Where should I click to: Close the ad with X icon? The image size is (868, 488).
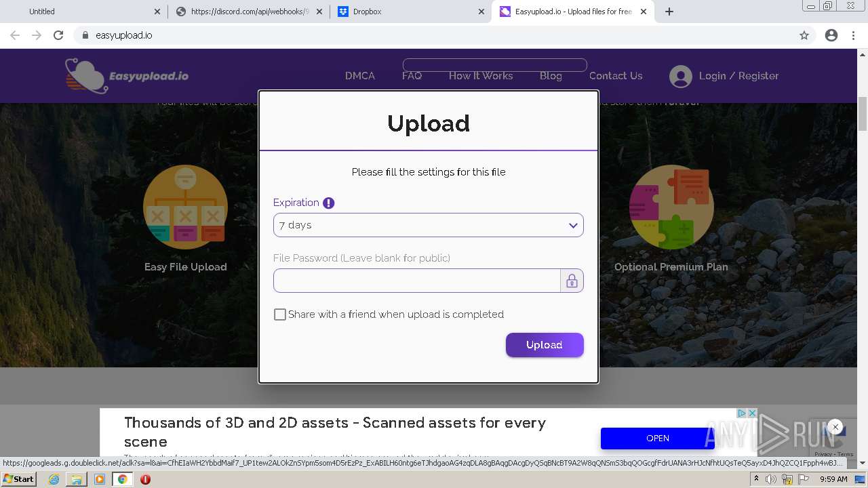click(x=752, y=413)
